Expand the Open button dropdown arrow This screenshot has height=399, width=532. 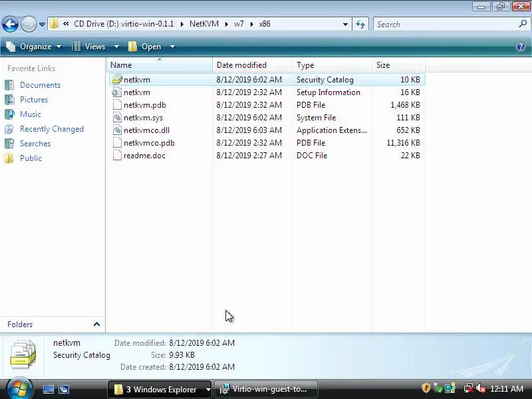pyautogui.click(x=172, y=47)
